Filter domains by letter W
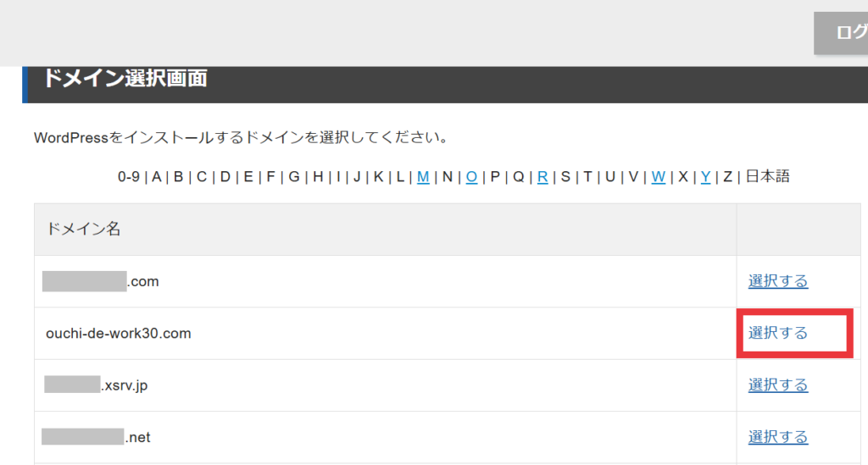 click(658, 177)
